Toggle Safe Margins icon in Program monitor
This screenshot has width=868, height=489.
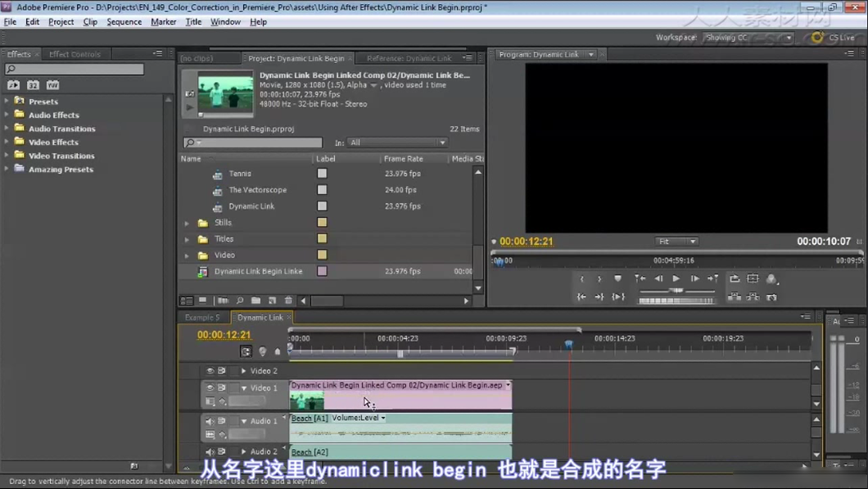coord(753,278)
